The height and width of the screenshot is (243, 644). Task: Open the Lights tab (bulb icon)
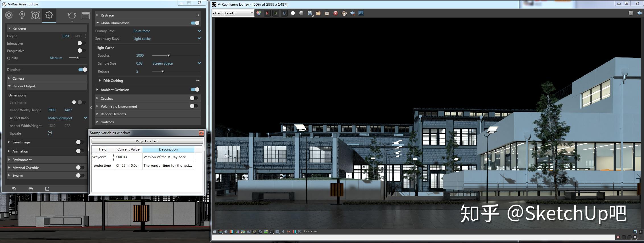click(22, 15)
